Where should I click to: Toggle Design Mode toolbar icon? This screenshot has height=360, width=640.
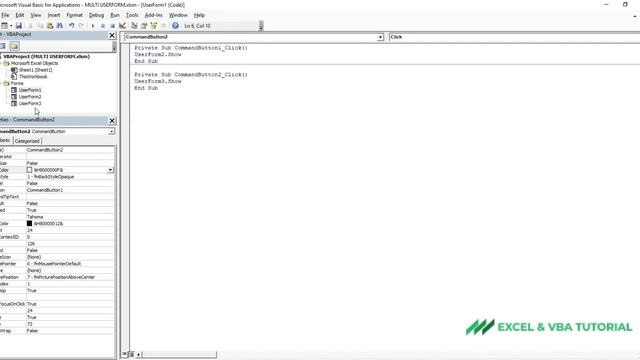[x=122, y=26]
